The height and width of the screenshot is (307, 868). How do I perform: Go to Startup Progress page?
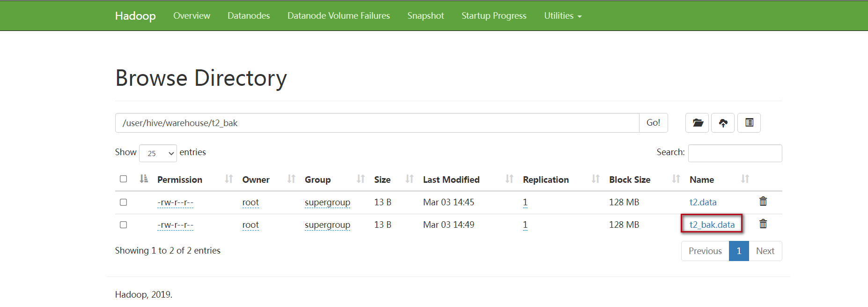(x=494, y=16)
